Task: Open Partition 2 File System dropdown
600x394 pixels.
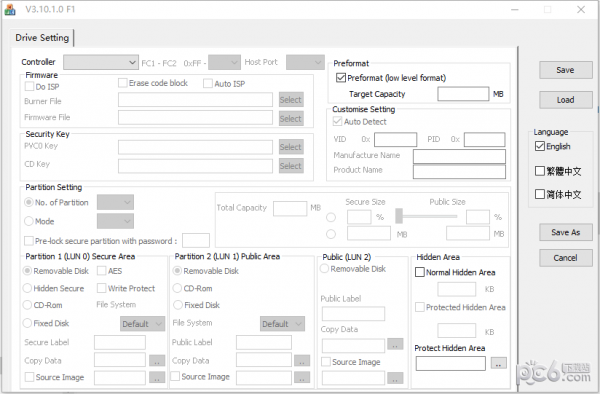Action: pos(282,324)
